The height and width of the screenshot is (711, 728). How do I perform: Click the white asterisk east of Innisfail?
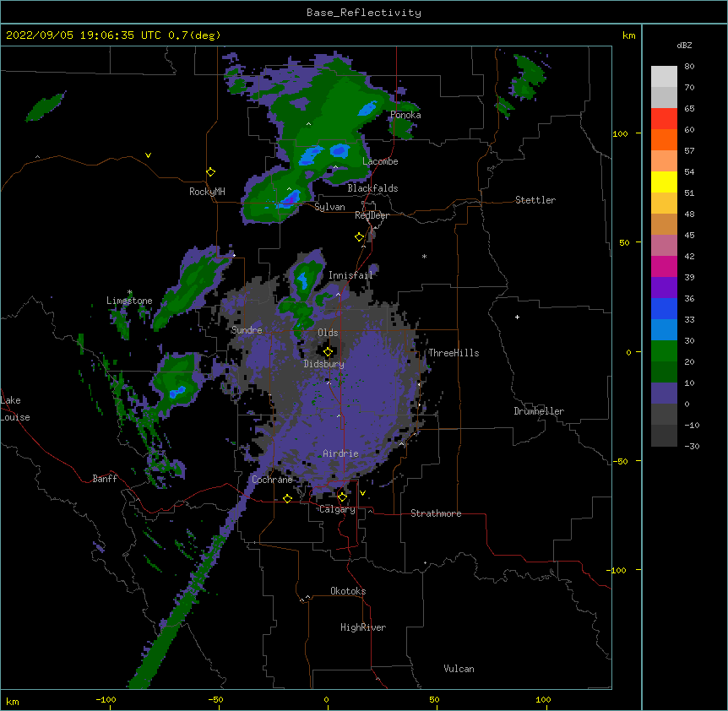[x=424, y=257]
